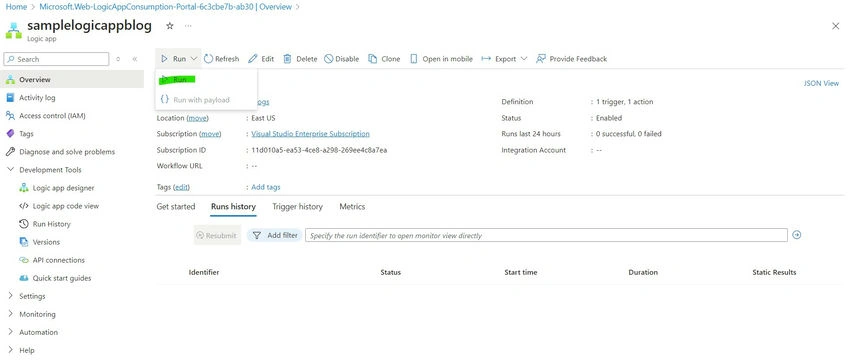Click the Static Results column header
The image size is (850, 360).
(x=774, y=272)
